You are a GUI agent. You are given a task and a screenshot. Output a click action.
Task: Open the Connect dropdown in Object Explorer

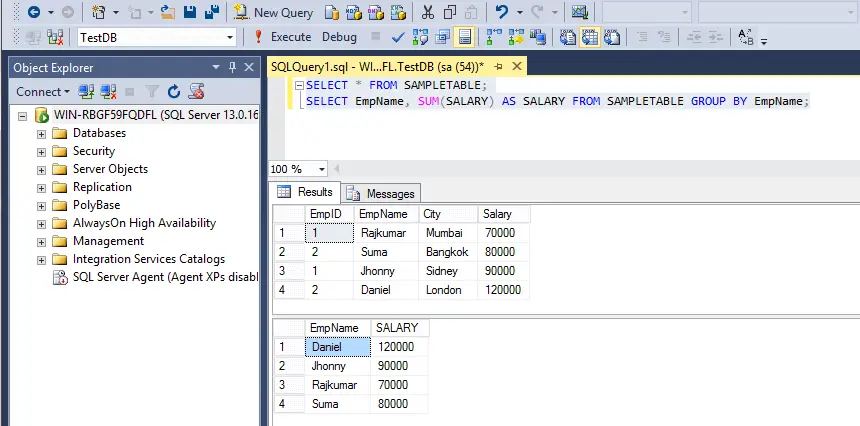pyautogui.click(x=43, y=92)
